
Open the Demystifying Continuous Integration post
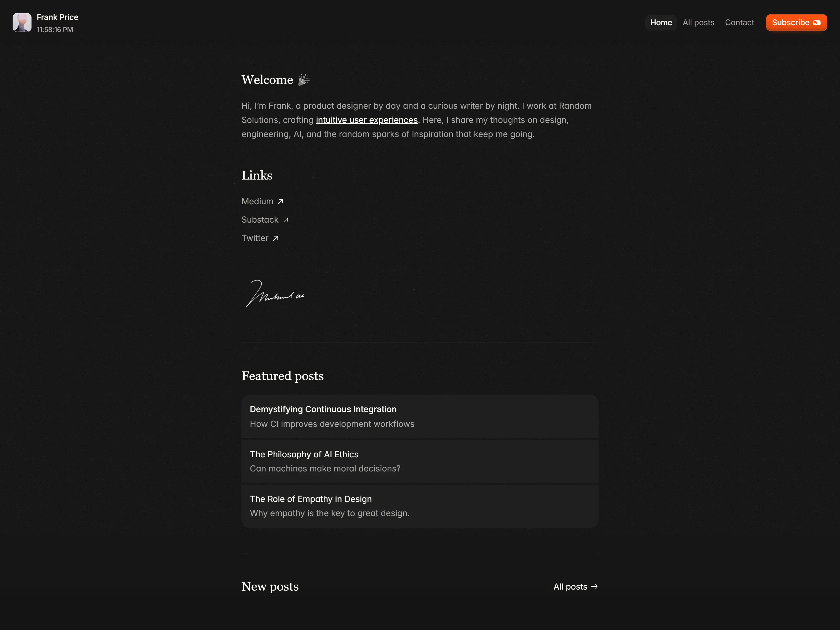420,417
